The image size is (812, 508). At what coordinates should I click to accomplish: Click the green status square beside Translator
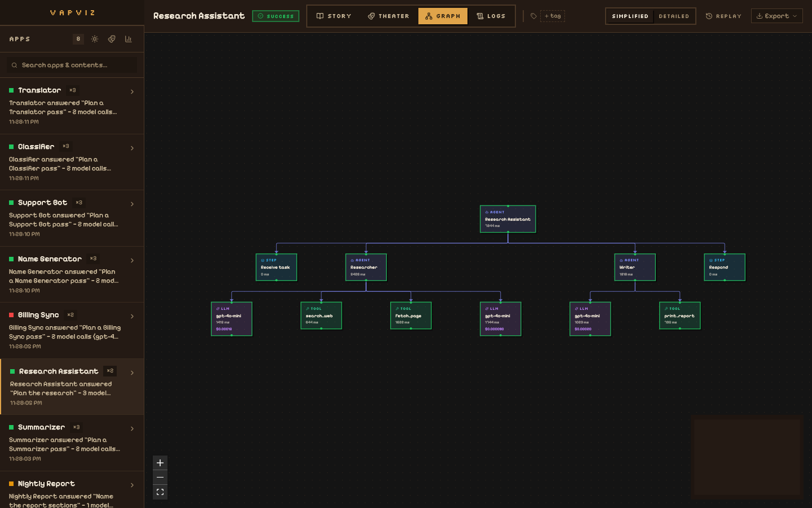(x=11, y=90)
